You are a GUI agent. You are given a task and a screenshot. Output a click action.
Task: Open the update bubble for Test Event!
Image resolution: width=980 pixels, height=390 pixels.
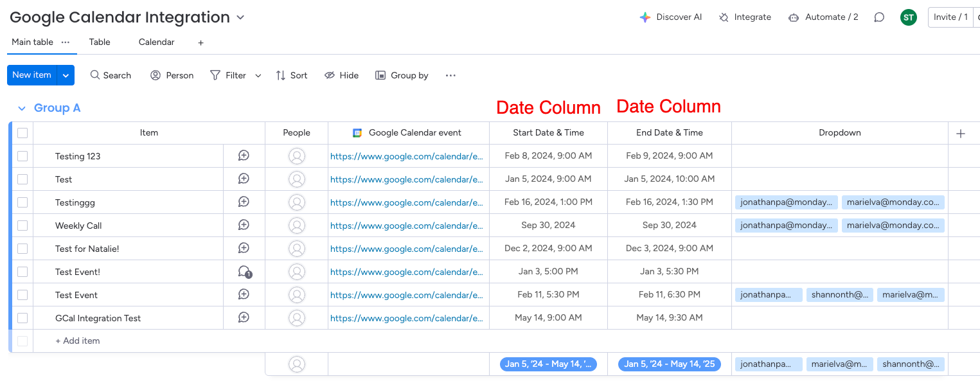point(244,272)
